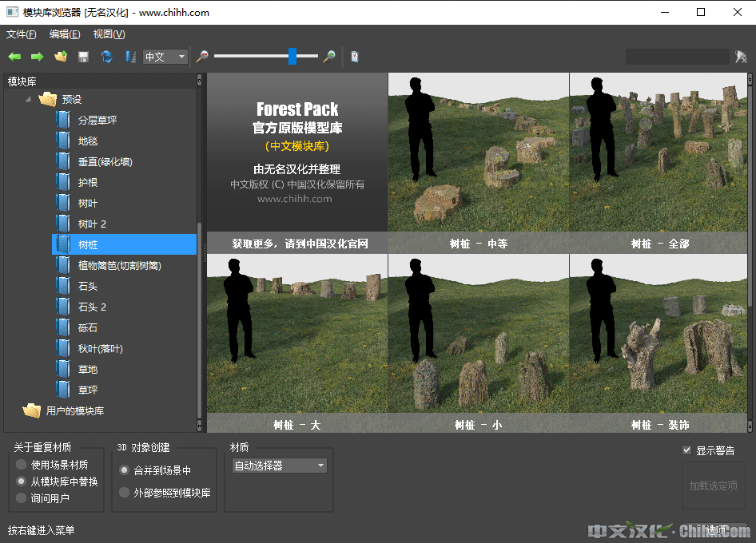Open the 视图(V) menu
This screenshot has width=756, height=543.
pos(109,34)
